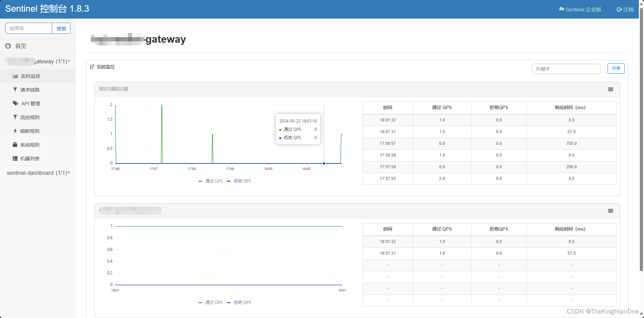Open 机器列表 via its grid icon
Image resolution: width=644 pixels, height=318 pixels.
point(15,158)
